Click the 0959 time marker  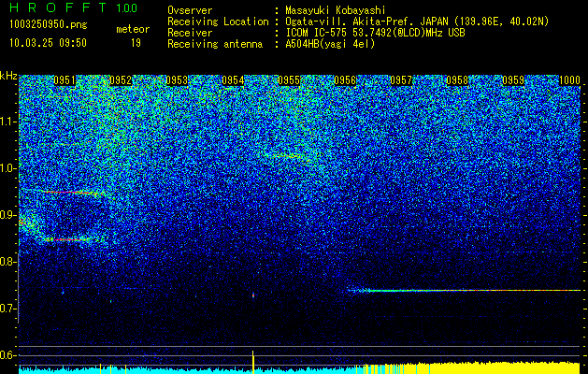click(x=513, y=80)
